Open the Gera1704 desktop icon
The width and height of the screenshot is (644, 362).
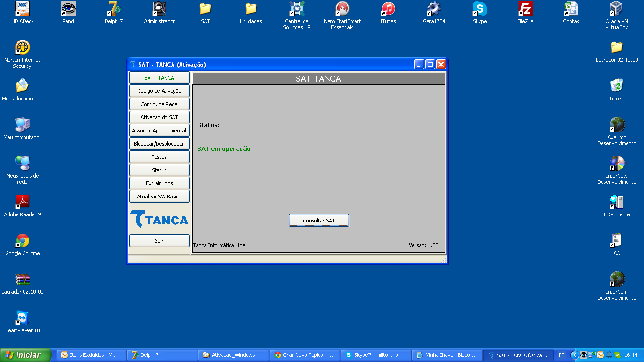click(434, 13)
